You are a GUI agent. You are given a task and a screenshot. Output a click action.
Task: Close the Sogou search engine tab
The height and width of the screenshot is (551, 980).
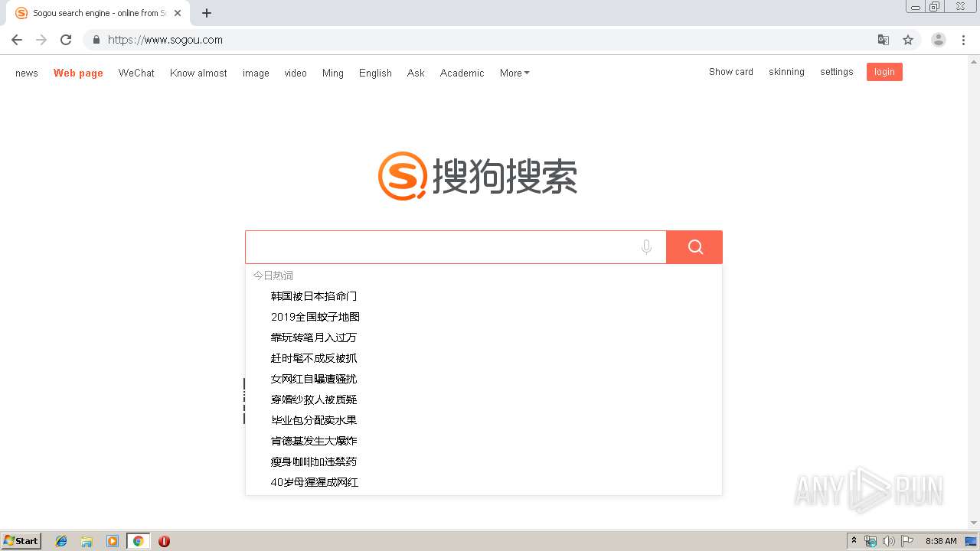click(177, 13)
